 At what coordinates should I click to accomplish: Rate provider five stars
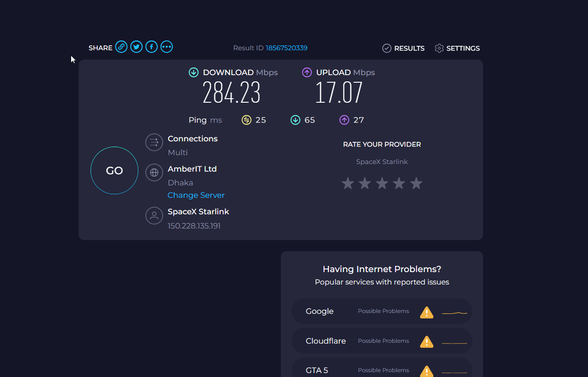tap(416, 183)
